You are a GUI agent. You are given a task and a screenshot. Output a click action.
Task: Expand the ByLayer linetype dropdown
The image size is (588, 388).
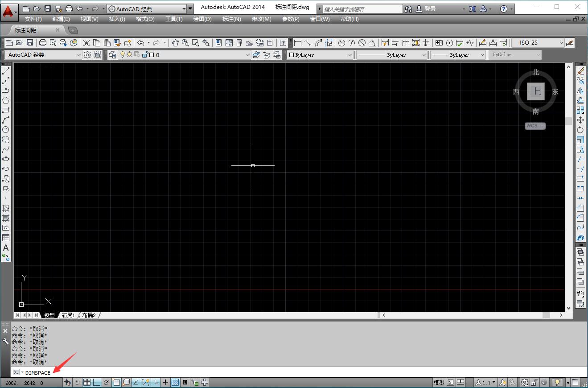tap(391, 54)
